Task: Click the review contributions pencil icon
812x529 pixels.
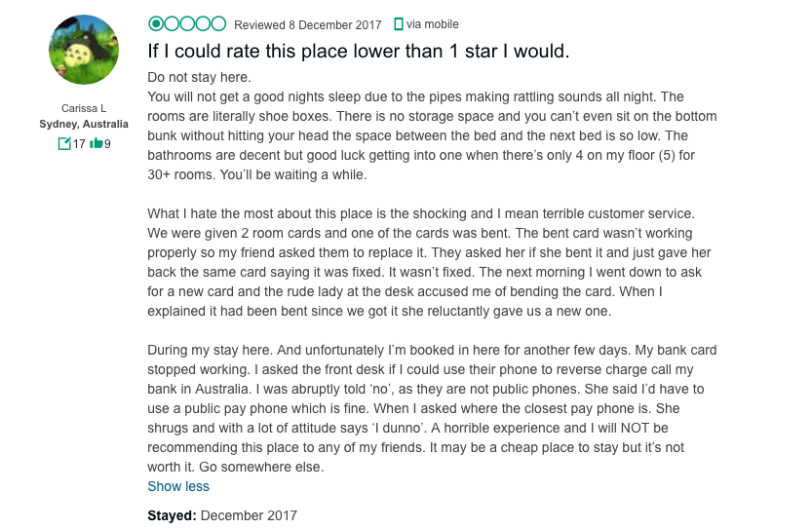Action: (x=64, y=144)
